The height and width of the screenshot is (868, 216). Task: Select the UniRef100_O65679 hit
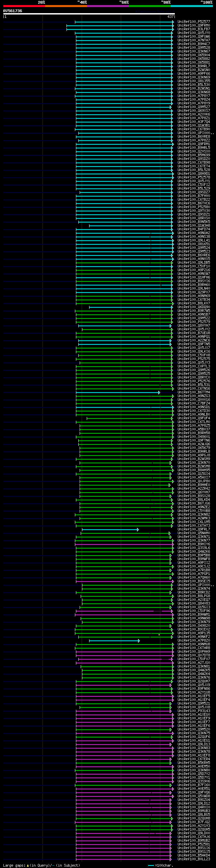pos(194,448)
